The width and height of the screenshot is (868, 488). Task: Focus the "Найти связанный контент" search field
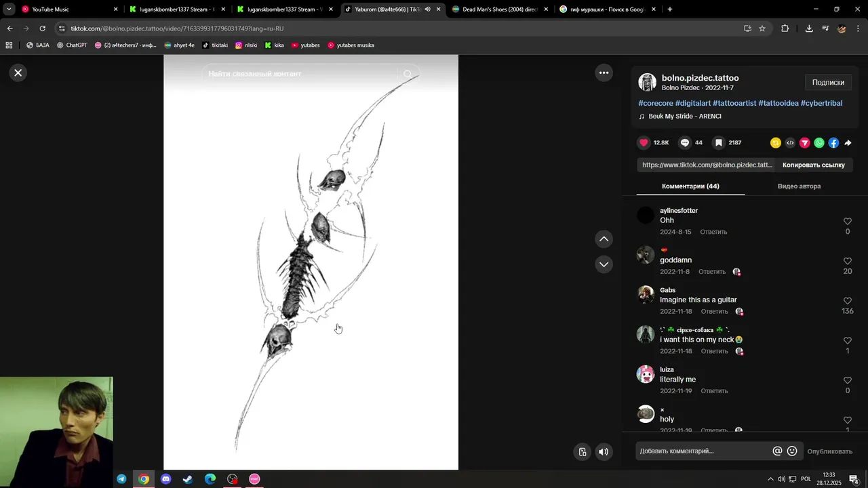(x=298, y=74)
